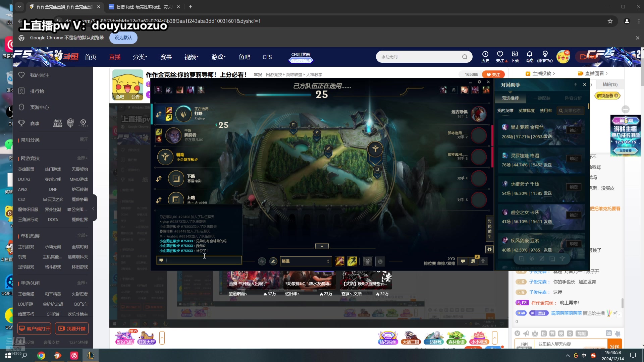Expand the up-arrow panel in champion select
644x362 pixels.
pos(322,246)
